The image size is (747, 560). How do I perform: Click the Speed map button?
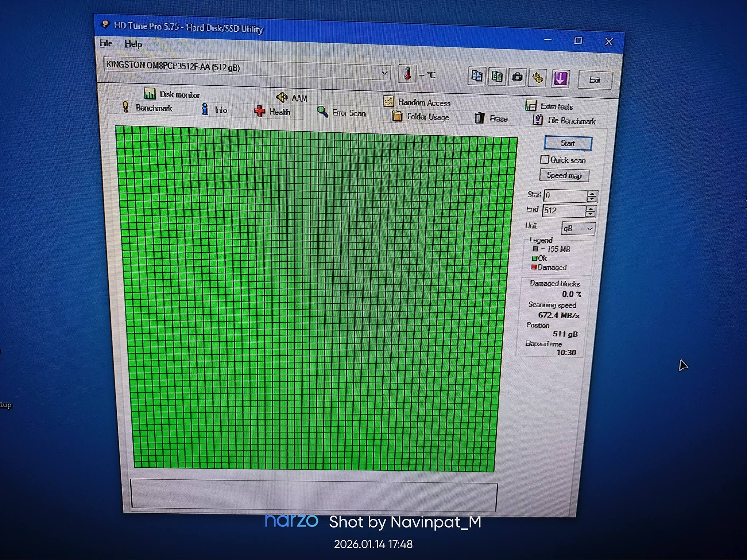(564, 175)
